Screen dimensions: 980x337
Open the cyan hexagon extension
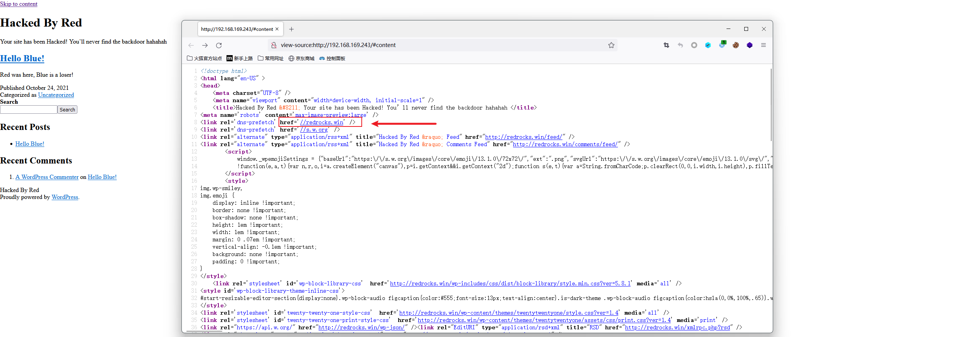tap(708, 45)
